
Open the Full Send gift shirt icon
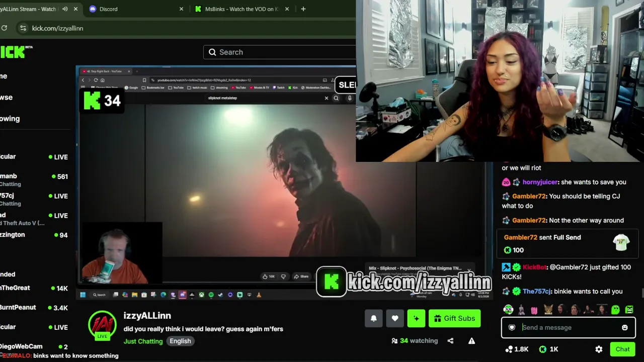click(x=621, y=243)
